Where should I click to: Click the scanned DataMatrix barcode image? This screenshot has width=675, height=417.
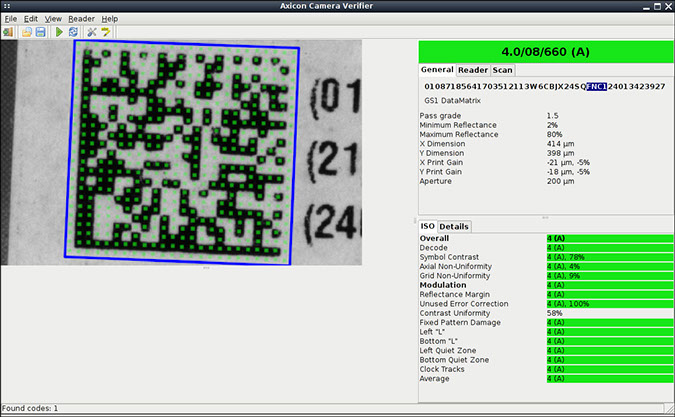(182, 153)
